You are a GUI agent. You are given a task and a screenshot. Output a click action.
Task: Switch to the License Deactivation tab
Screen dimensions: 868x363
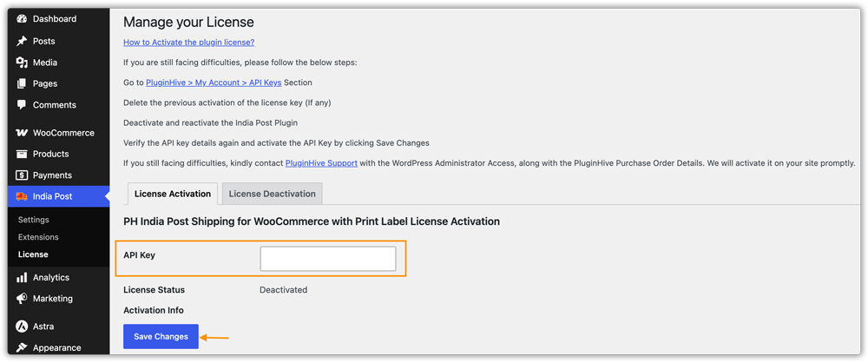(273, 194)
